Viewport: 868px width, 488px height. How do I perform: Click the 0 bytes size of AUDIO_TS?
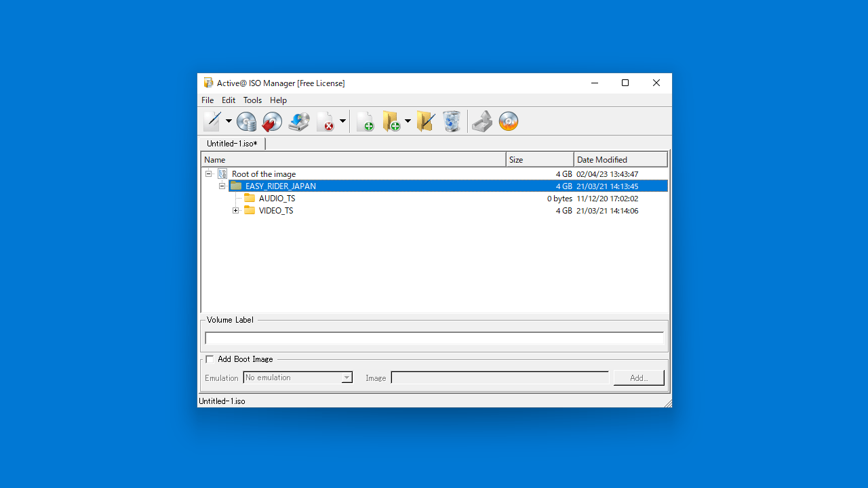click(x=560, y=199)
